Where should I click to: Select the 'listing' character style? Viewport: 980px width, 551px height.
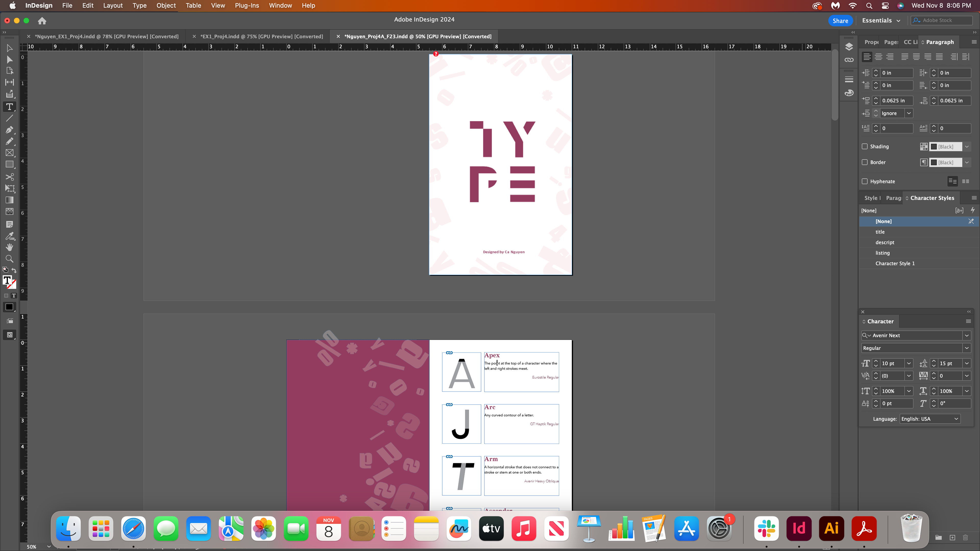coord(918,253)
